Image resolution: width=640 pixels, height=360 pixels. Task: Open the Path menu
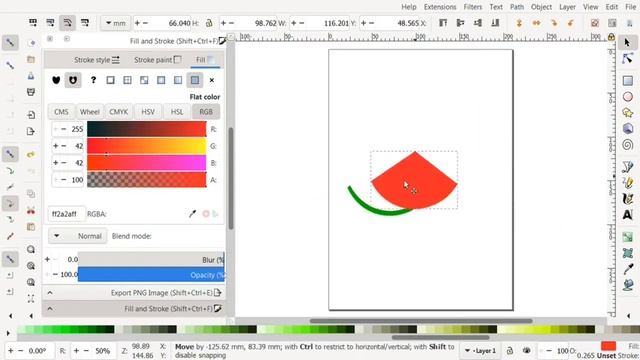tap(517, 7)
